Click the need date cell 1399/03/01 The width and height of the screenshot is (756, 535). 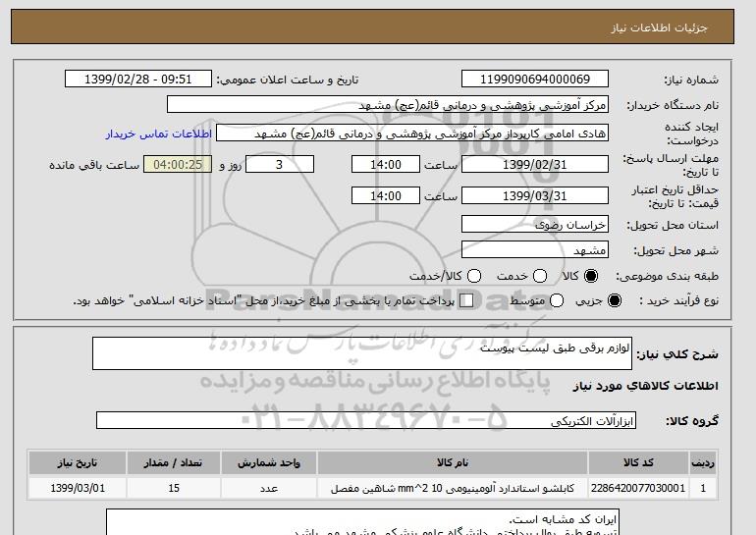pyautogui.click(x=78, y=488)
